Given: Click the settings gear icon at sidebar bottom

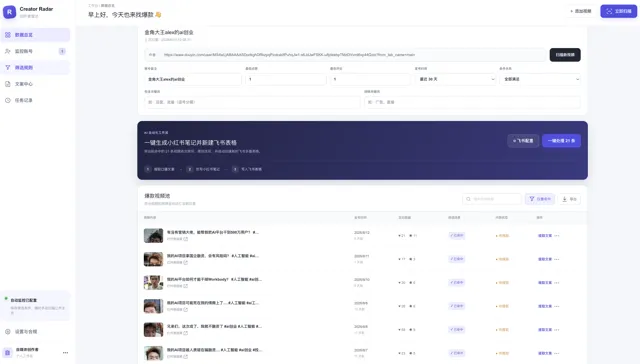Looking at the screenshot, I should (x=8, y=332).
